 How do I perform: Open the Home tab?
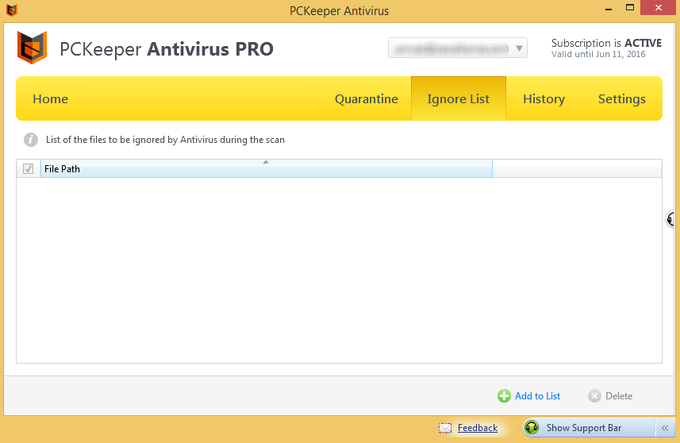coord(50,99)
